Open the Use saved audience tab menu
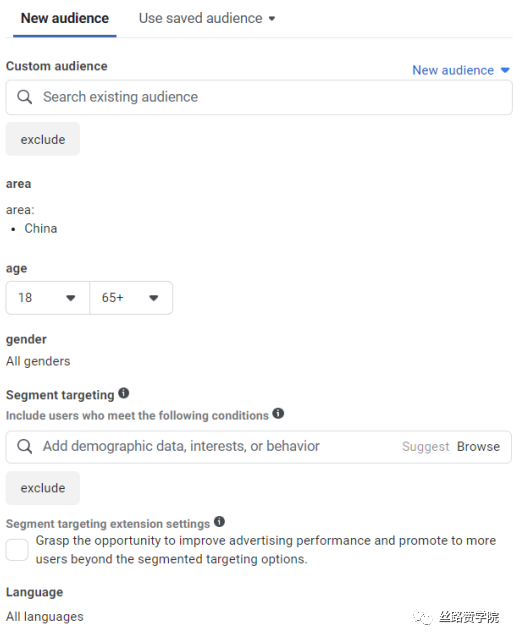The width and height of the screenshot is (515, 640). point(207,18)
